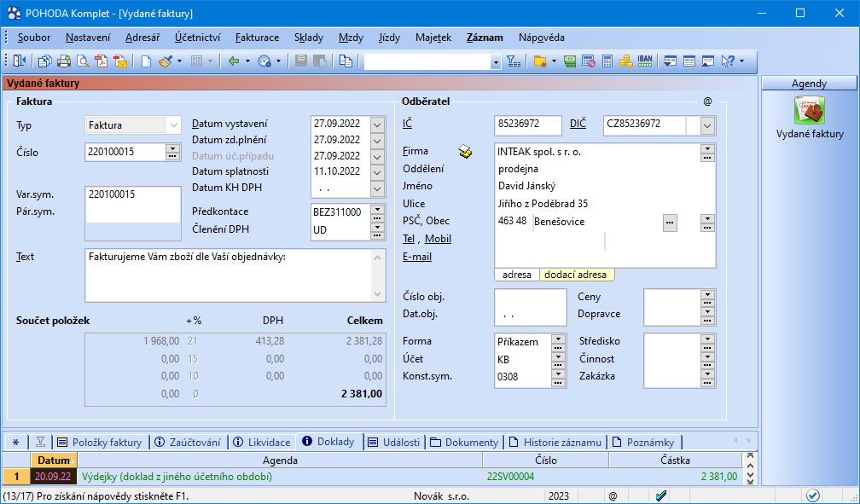Image resolution: width=860 pixels, height=504 pixels.
Task: Click the Mobil link label
Action: pyautogui.click(x=438, y=239)
